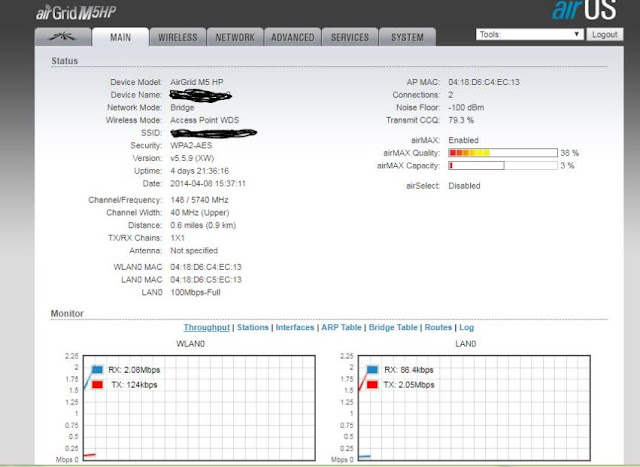Click the airOS logo
The height and width of the screenshot is (467, 640).
tap(584, 10)
